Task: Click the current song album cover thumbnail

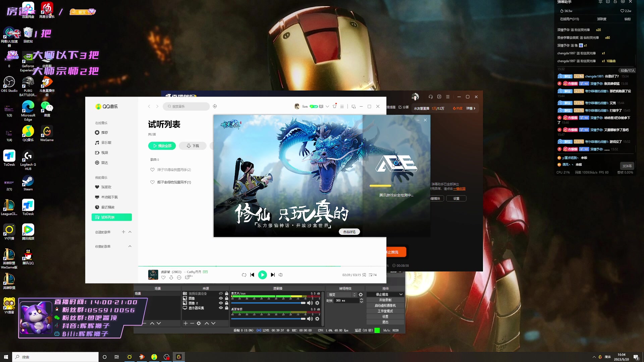Action: click(153, 275)
